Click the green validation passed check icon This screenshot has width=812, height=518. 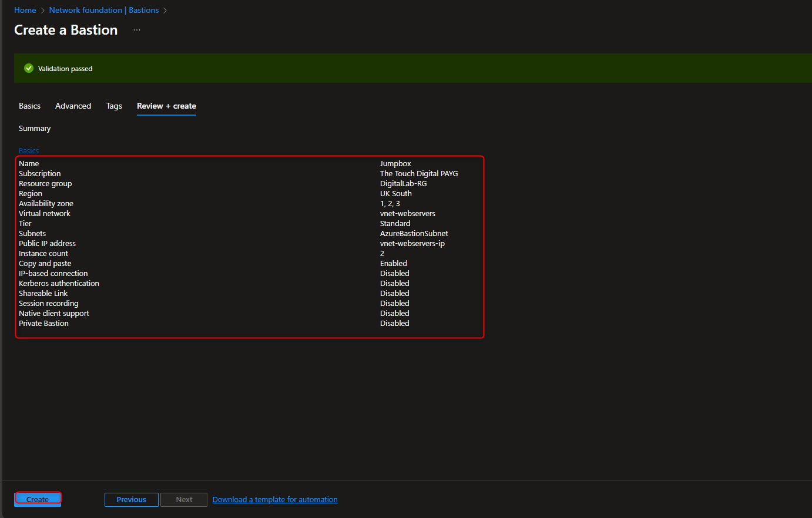(x=28, y=68)
